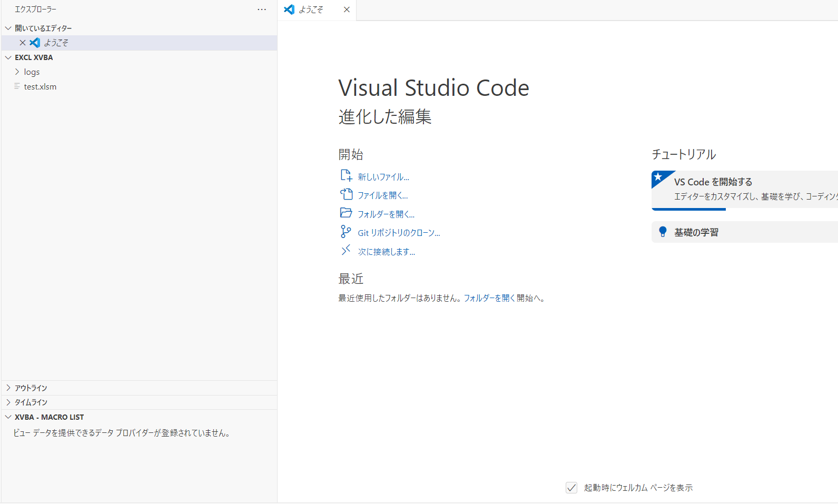
Task: Click the macro list message about データ プロバイダー
Action: pyautogui.click(x=122, y=433)
